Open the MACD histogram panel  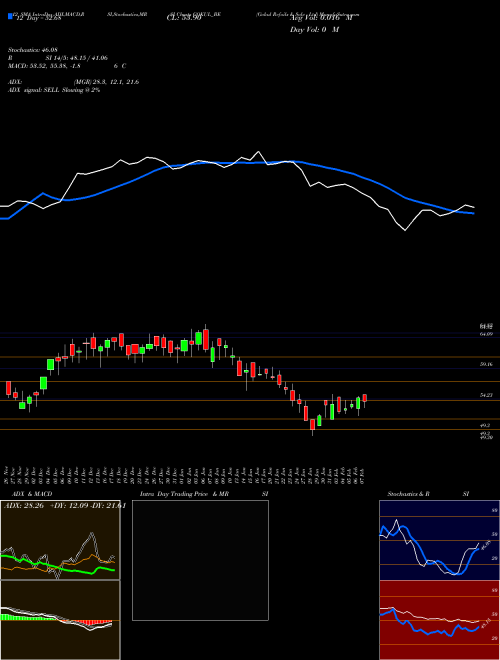[60, 620]
